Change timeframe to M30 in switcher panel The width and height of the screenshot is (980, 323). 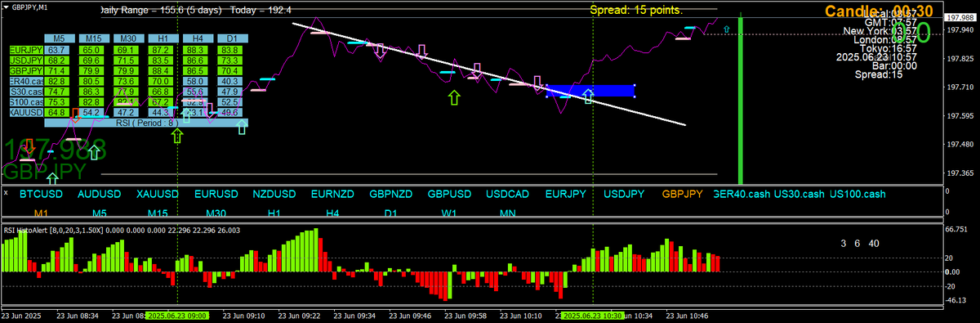(216, 213)
